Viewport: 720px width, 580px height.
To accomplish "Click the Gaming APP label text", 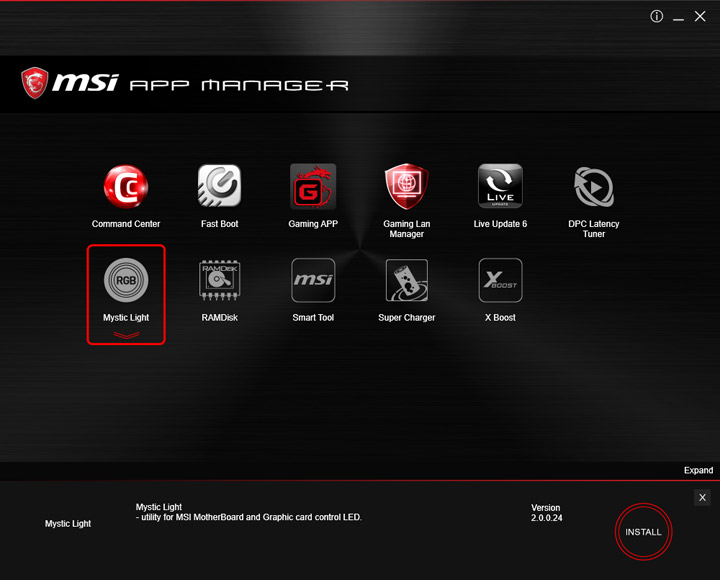I will click(313, 224).
